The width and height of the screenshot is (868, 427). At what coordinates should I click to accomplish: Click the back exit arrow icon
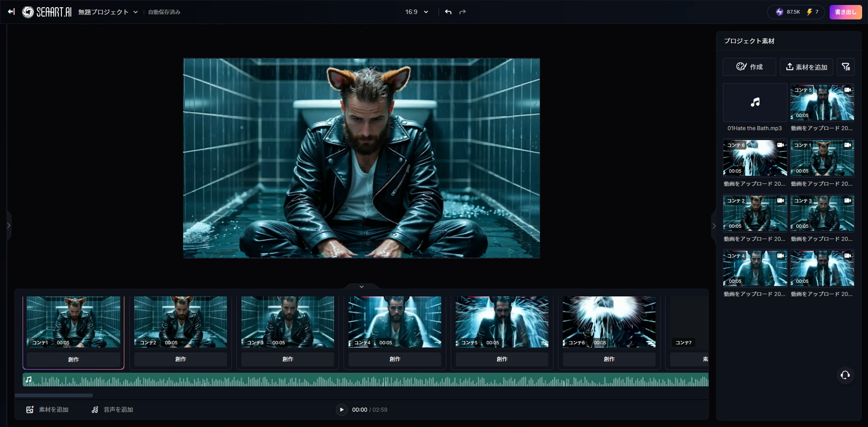click(11, 12)
